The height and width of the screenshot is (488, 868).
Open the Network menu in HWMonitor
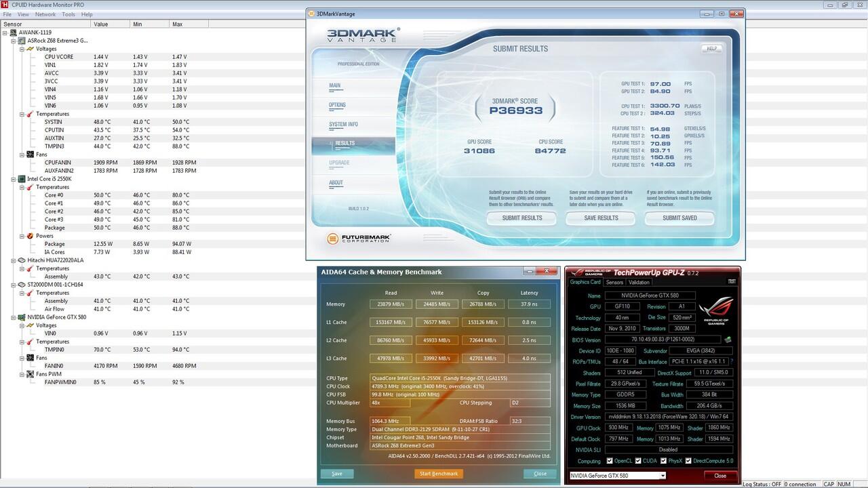45,14
